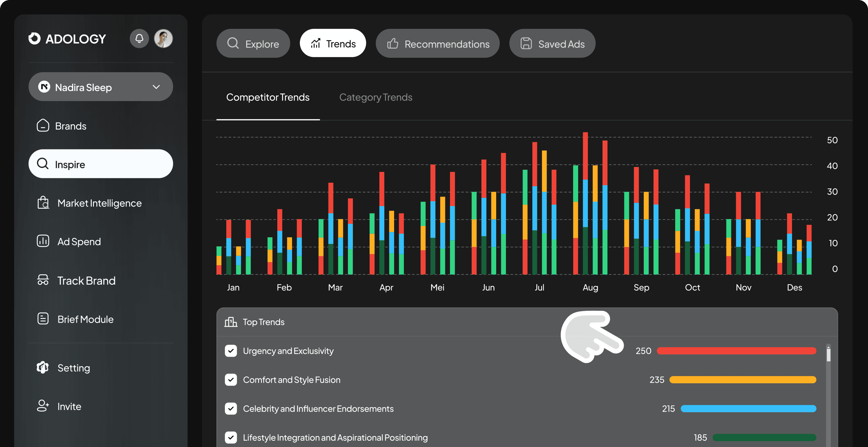
Task: Click the Mei month label
Action: tap(437, 287)
